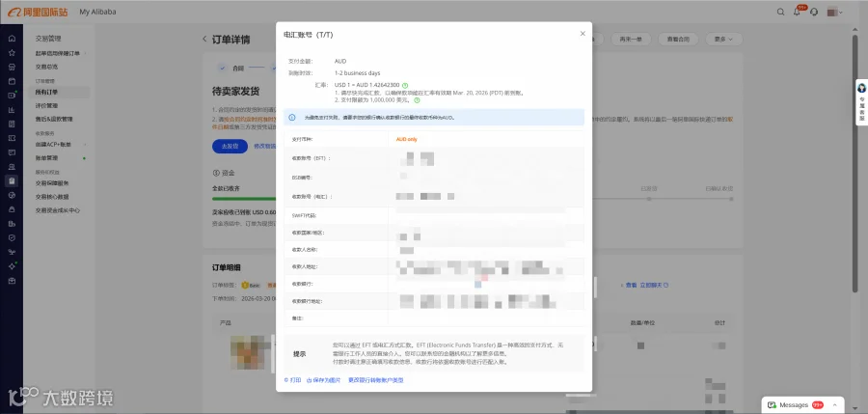Open the headset customer service icon

point(814,12)
